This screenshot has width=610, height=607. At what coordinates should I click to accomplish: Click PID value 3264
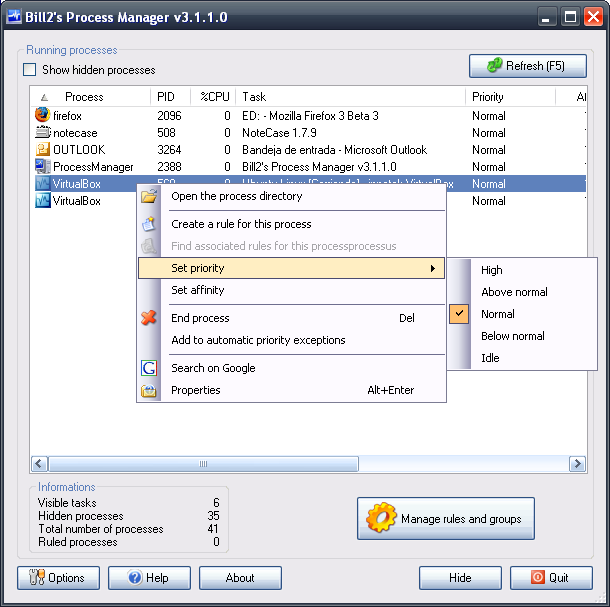[x=169, y=150]
